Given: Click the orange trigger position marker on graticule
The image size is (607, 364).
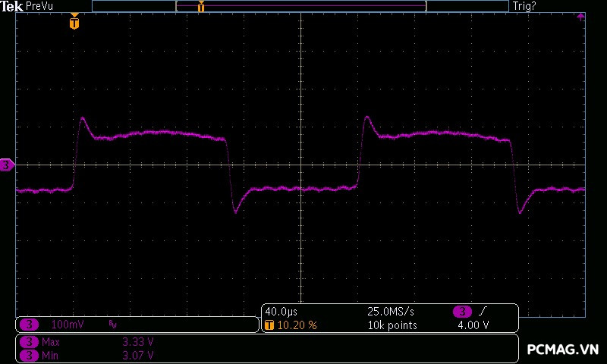Looking at the screenshot, I should pos(74,23).
